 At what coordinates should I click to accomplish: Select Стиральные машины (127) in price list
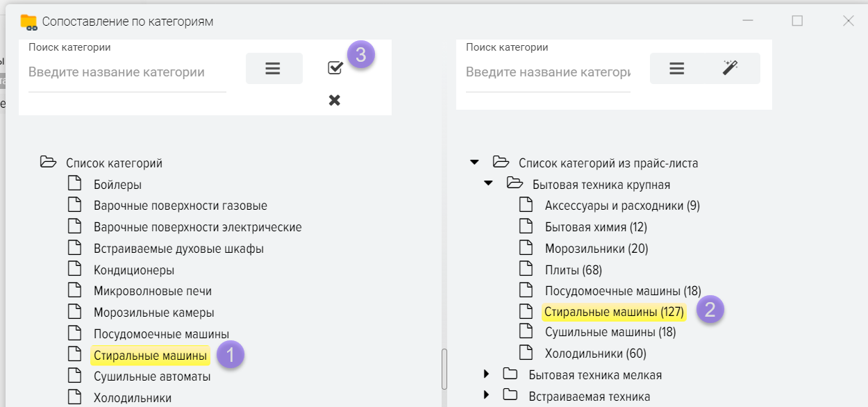point(614,312)
